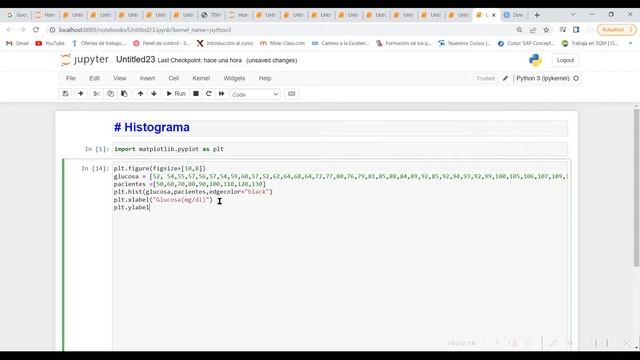This screenshot has height=360, width=640.
Task: Interrupt the kernel with stop icon
Action: point(196,94)
